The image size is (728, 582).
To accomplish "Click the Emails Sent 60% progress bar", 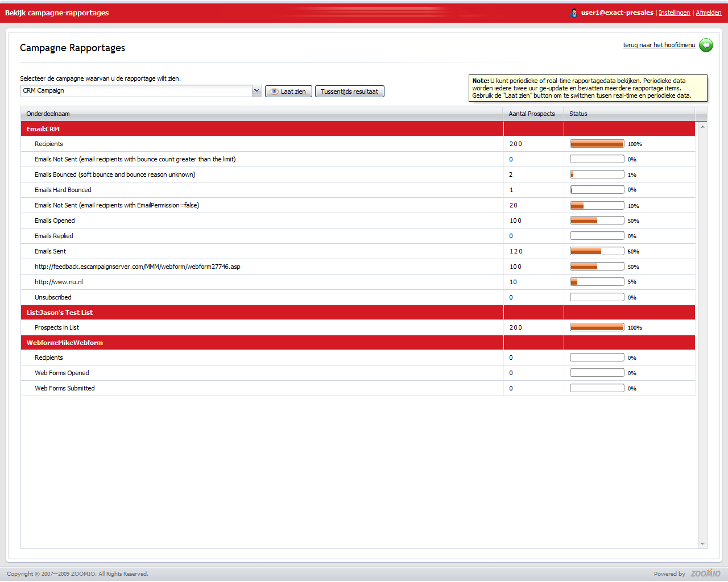I will click(597, 251).
